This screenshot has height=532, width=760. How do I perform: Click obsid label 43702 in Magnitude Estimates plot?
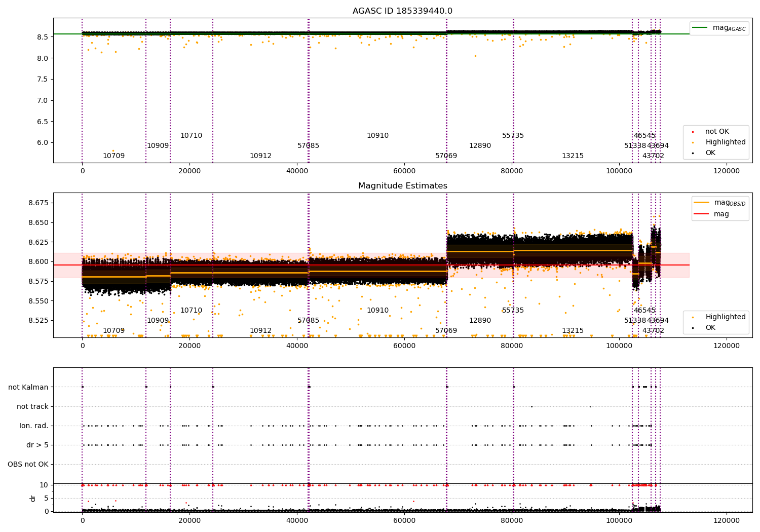(x=653, y=331)
